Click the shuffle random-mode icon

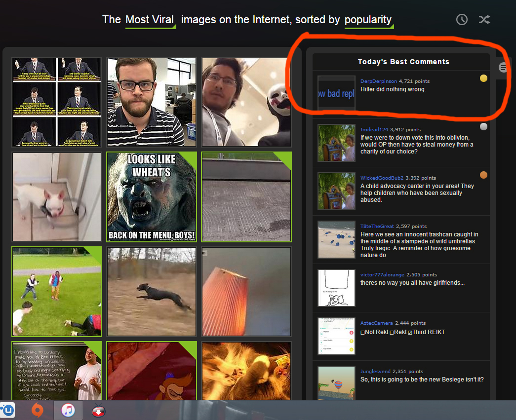(x=484, y=19)
